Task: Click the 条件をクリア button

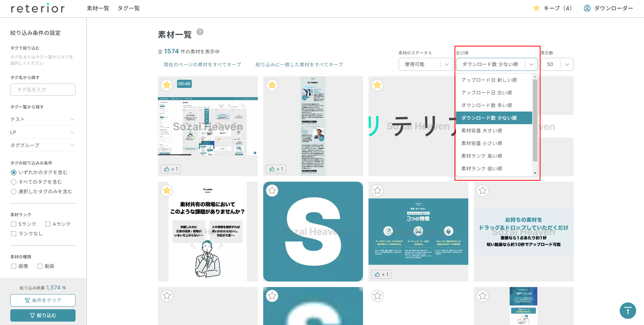Action: coord(43,300)
